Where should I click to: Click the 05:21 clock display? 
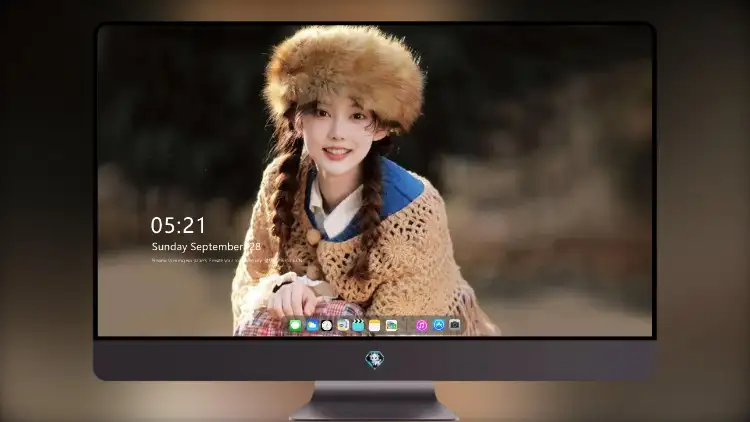click(178, 225)
